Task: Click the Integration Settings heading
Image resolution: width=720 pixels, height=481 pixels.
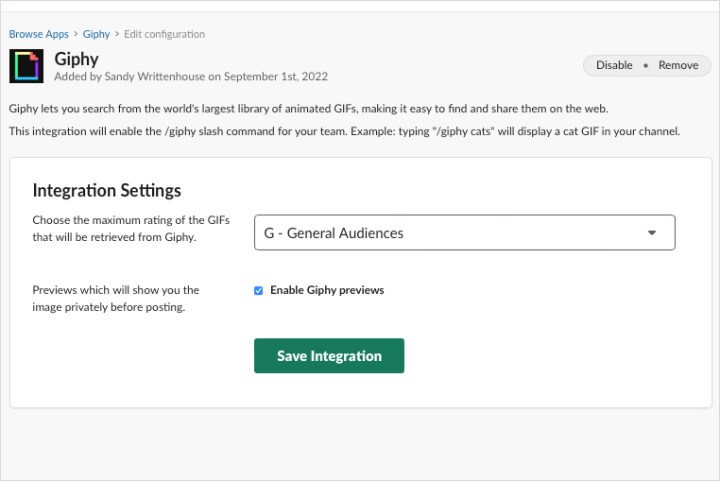Action: click(107, 190)
